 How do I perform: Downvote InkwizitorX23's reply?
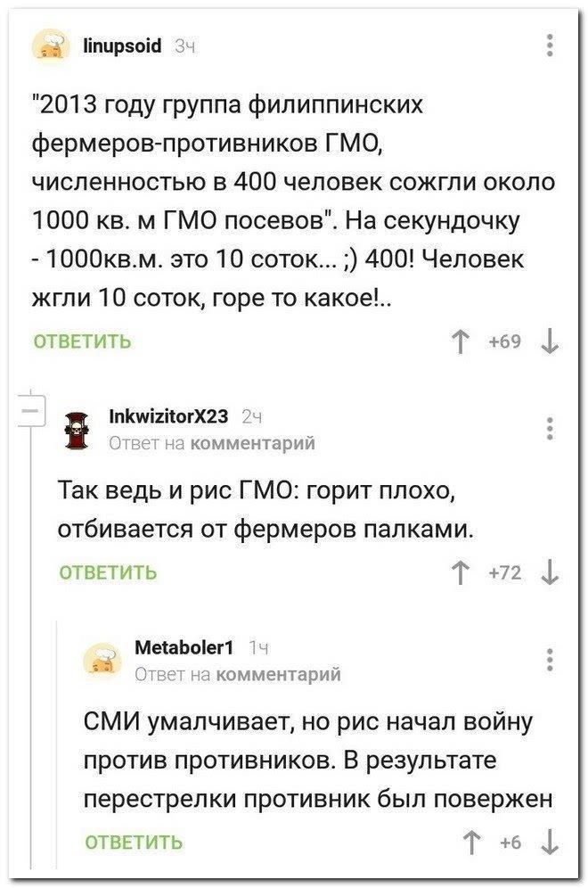click(550, 572)
